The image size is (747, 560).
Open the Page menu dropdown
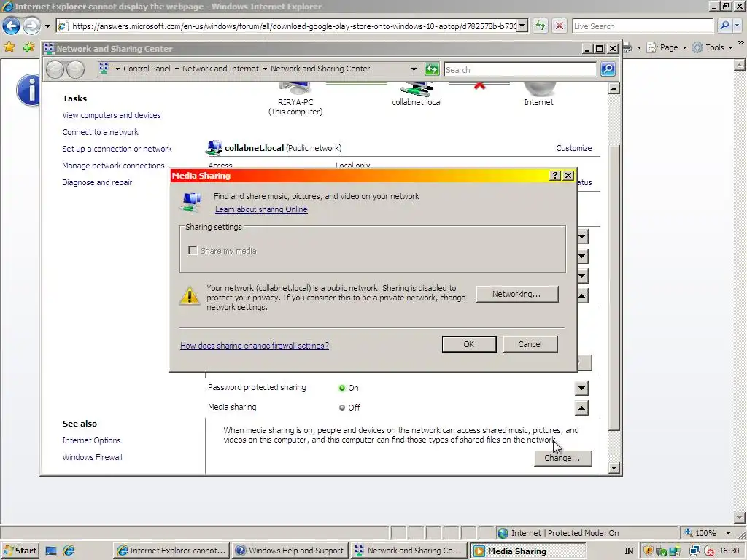pos(684,47)
